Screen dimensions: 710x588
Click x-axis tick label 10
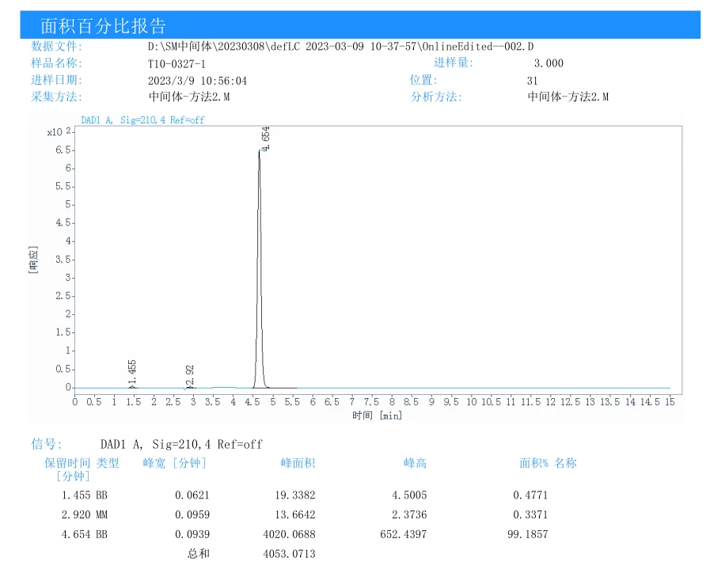(x=472, y=402)
